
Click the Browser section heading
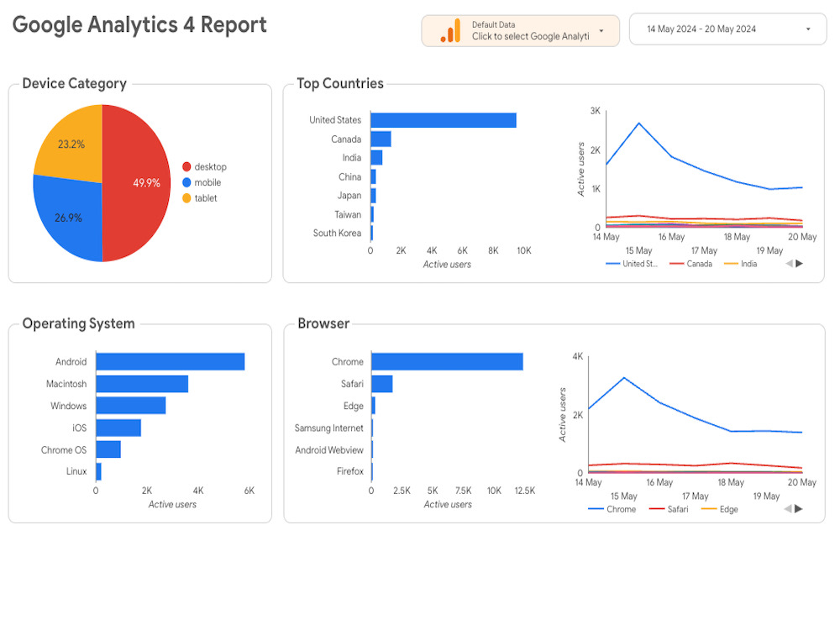point(323,323)
